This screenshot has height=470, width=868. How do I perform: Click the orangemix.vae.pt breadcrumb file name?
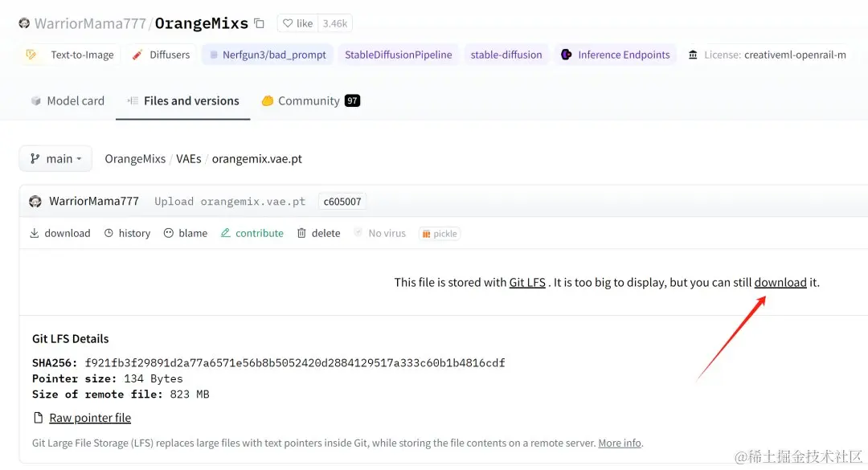[x=257, y=159]
